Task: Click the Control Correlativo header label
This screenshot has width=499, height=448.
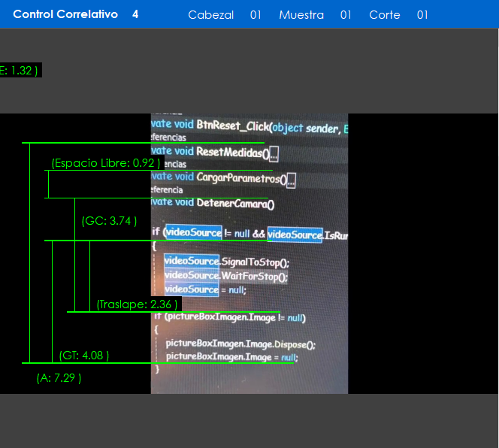Action: [65, 14]
